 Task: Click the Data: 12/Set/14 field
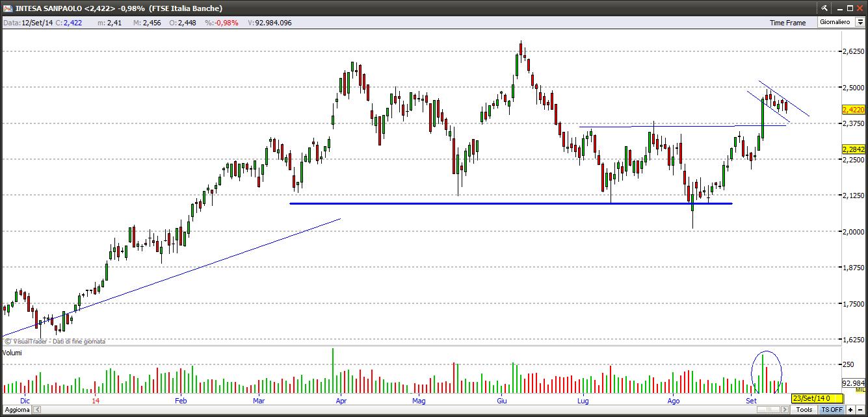[28, 23]
